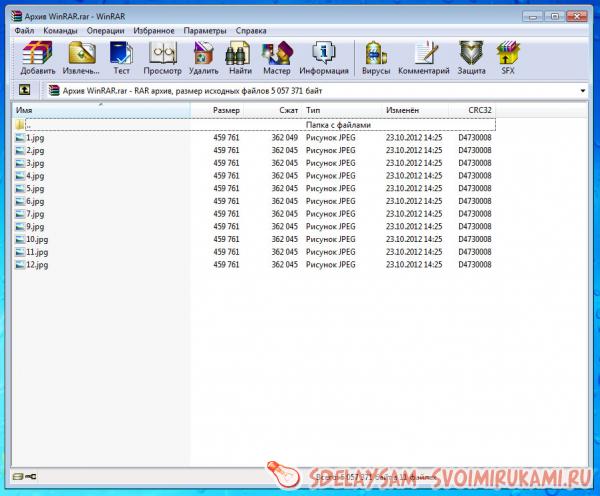Expand the archive path dropdown arrow

tap(583, 91)
